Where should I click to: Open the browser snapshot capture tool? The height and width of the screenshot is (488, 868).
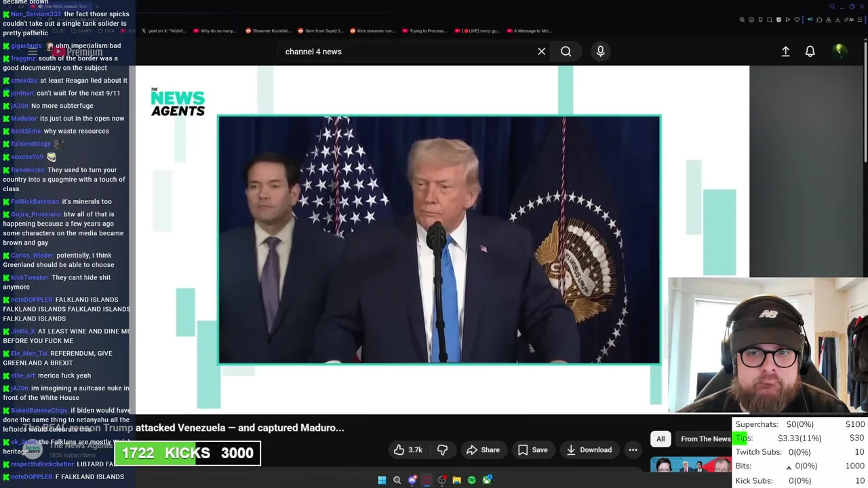point(770,20)
